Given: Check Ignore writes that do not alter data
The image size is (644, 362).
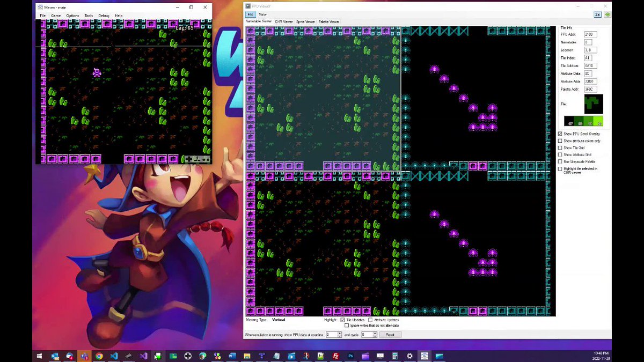Looking at the screenshot, I should click(x=347, y=326).
